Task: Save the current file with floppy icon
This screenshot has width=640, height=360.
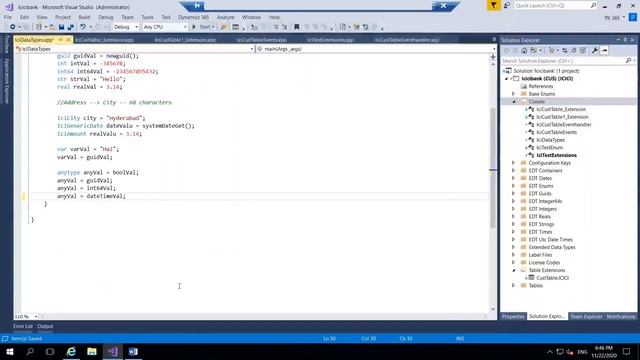Action: [x=61, y=27]
